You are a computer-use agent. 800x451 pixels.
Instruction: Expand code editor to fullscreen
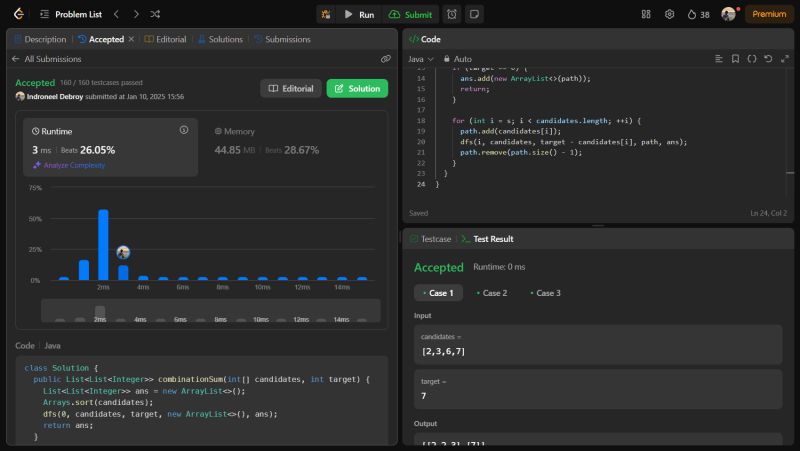click(785, 59)
